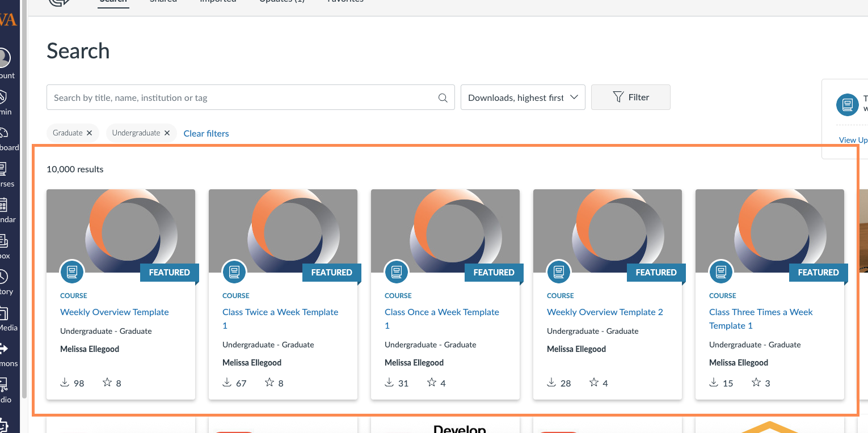Image resolution: width=868 pixels, height=433 pixels.
Task: Open the sort order dropdown
Action: click(x=523, y=97)
